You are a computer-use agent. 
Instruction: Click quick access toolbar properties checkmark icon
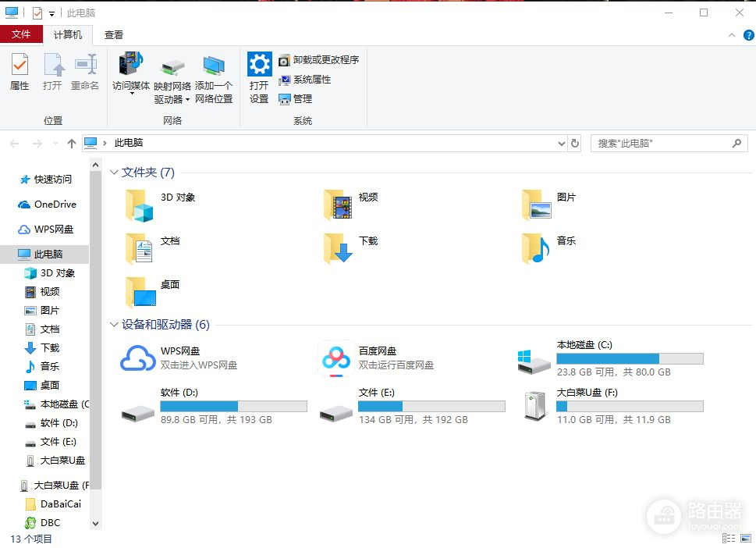pos(37,13)
